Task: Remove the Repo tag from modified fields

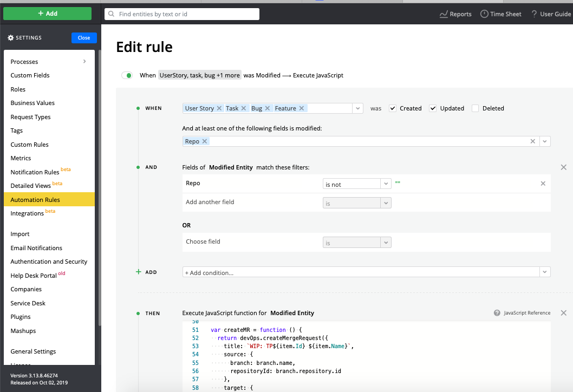Action: [x=205, y=141]
